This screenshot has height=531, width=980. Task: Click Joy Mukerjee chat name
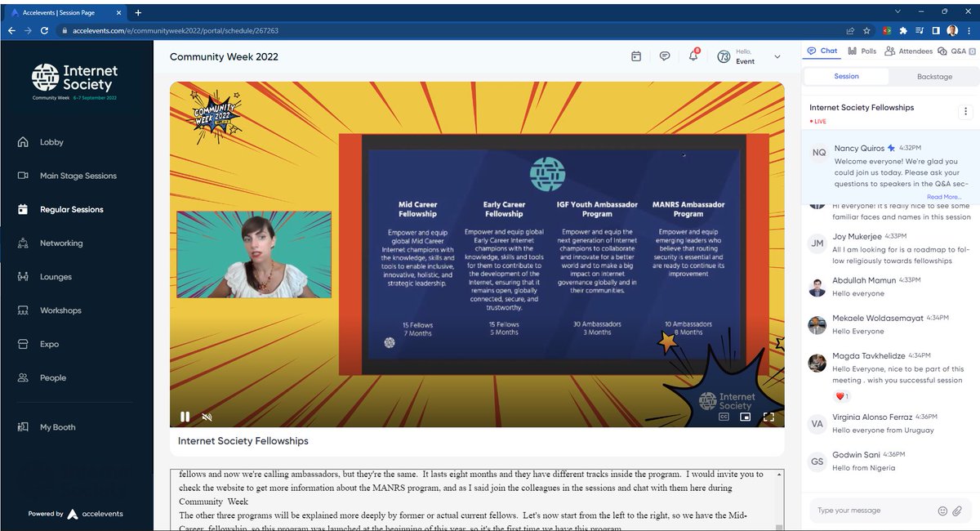857,236
